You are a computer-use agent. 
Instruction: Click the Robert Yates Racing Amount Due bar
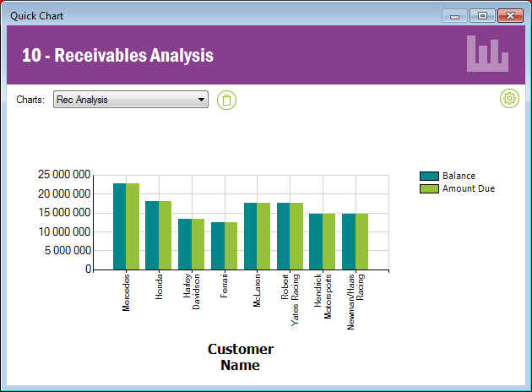click(296, 237)
